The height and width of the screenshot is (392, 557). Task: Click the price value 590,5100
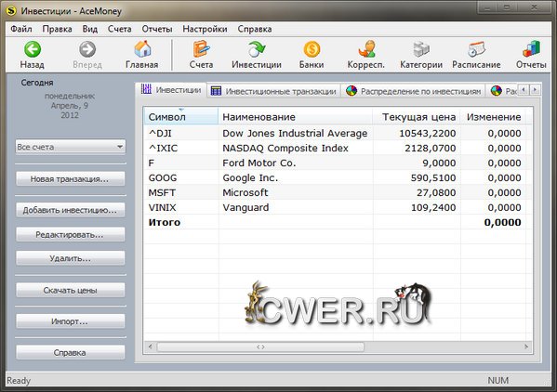433,178
